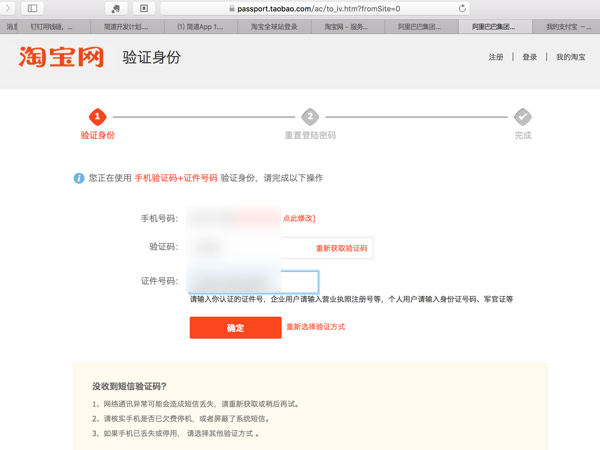Viewport: 600px width, 450px height.
Task: Reload page using the refresh icon
Action: click(x=462, y=8)
